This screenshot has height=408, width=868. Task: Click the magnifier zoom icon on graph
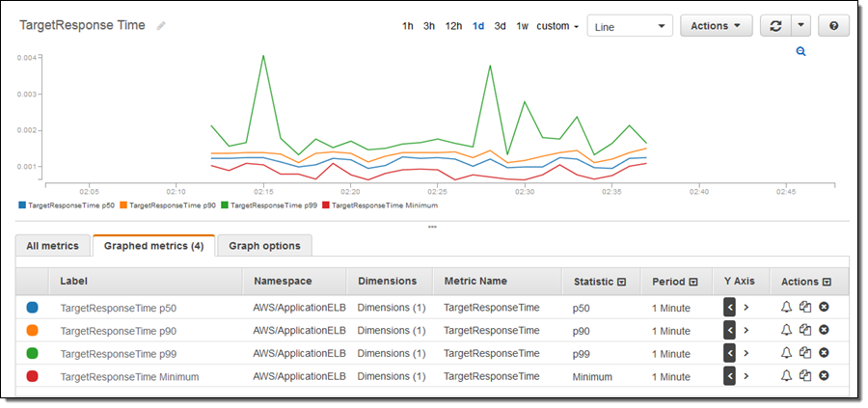point(800,52)
